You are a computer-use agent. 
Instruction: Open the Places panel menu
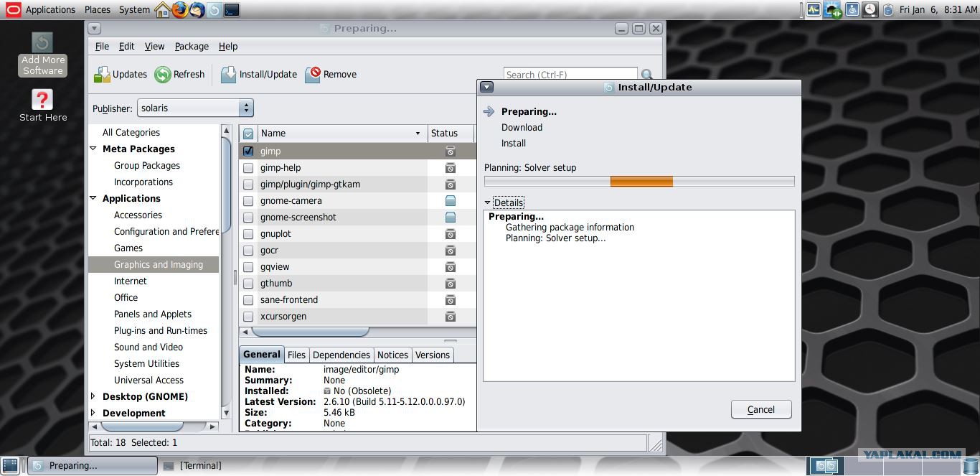click(98, 10)
